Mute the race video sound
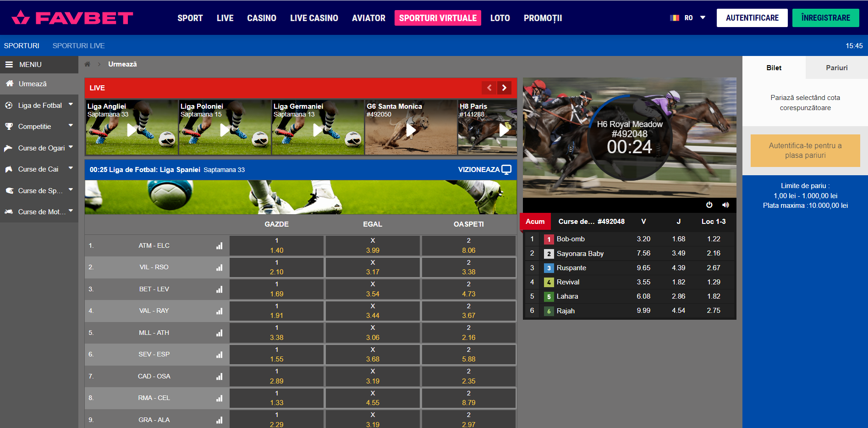This screenshot has height=428, width=868. 725,205
